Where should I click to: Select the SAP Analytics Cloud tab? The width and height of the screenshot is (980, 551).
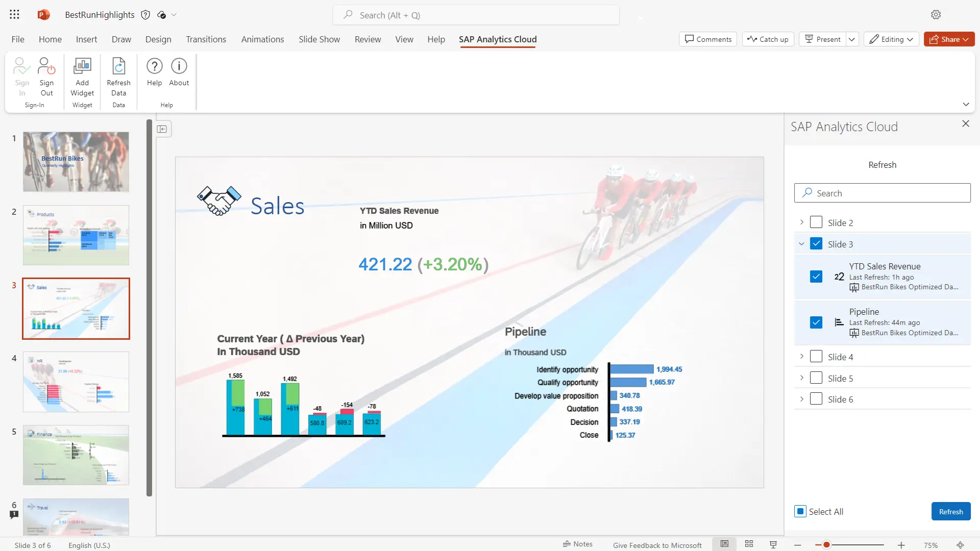498,39
